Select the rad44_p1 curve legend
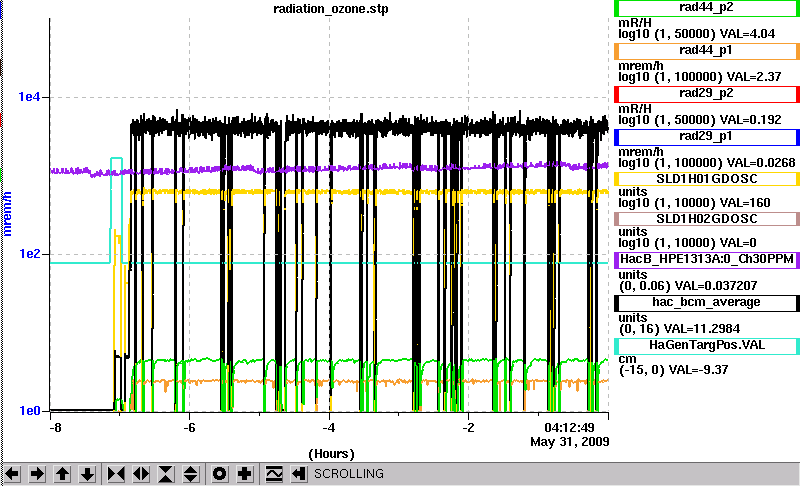 point(707,50)
